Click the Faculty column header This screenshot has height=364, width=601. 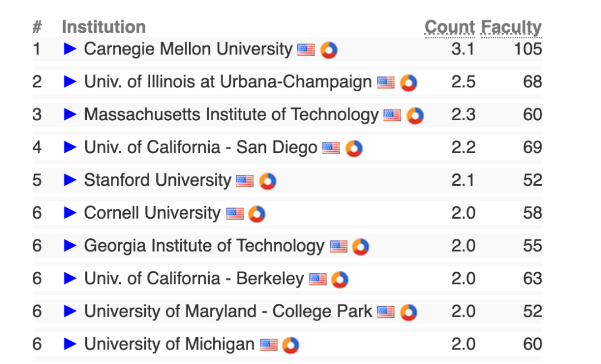[x=511, y=27]
